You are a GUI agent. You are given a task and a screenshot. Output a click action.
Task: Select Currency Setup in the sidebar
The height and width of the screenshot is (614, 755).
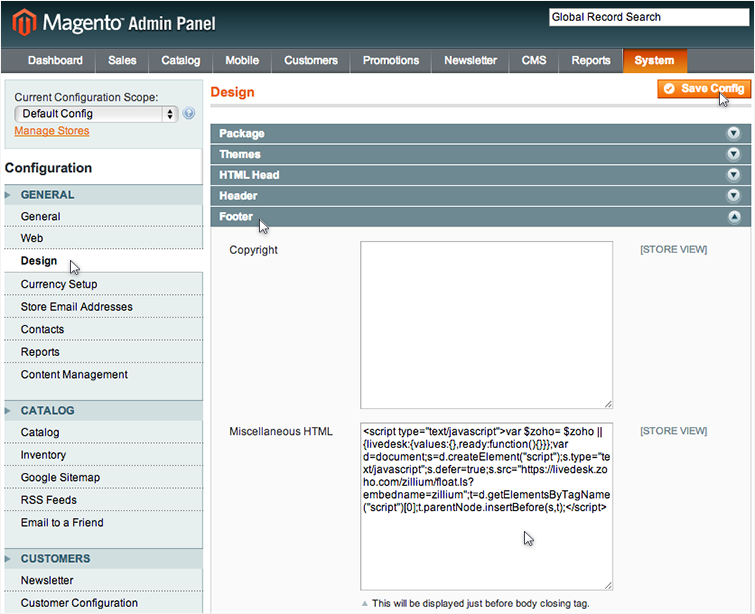click(x=59, y=284)
